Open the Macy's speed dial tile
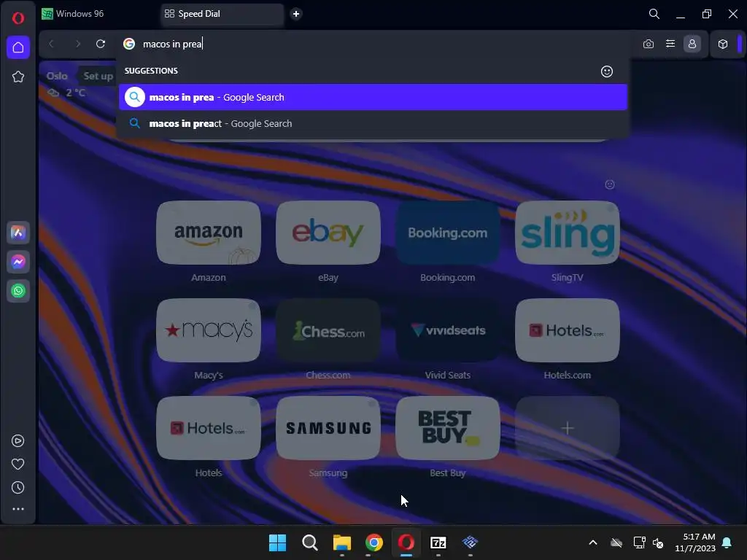The height and width of the screenshot is (560, 747). [x=209, y=330]
